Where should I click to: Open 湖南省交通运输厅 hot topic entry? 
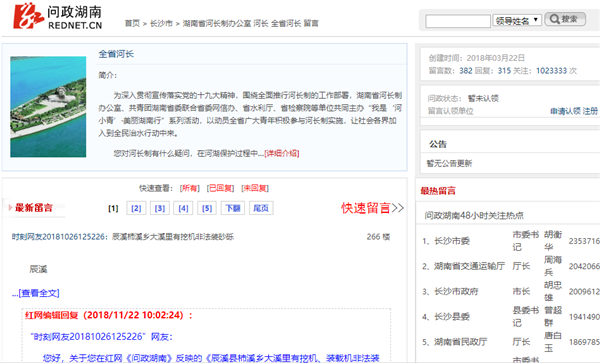pos(469,266)
